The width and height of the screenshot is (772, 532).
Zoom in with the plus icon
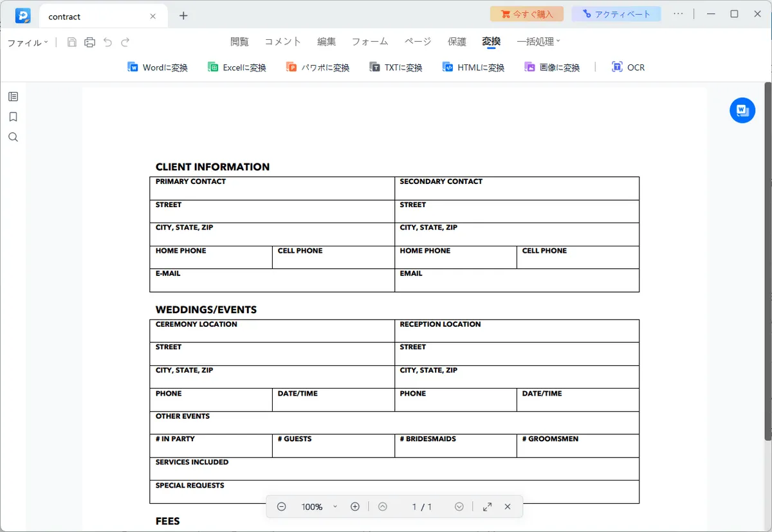tap(354, 507)
